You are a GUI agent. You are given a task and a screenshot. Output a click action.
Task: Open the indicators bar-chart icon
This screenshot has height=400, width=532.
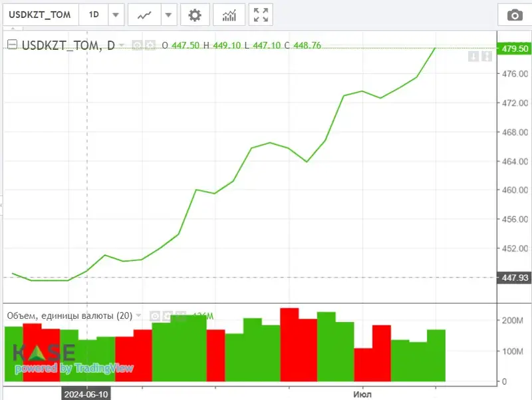tap(229, 15)
